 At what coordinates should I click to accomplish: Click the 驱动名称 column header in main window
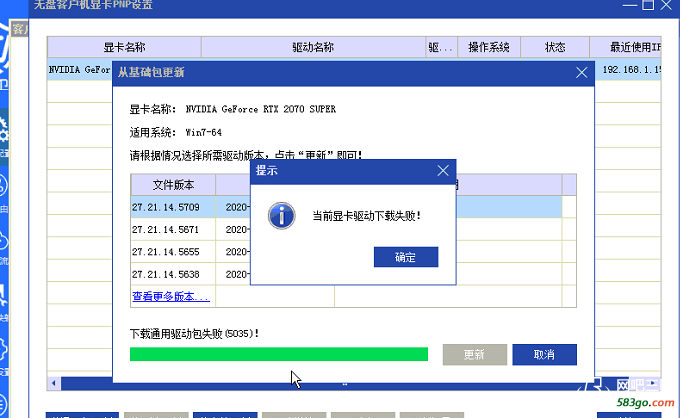click(313, 47)
